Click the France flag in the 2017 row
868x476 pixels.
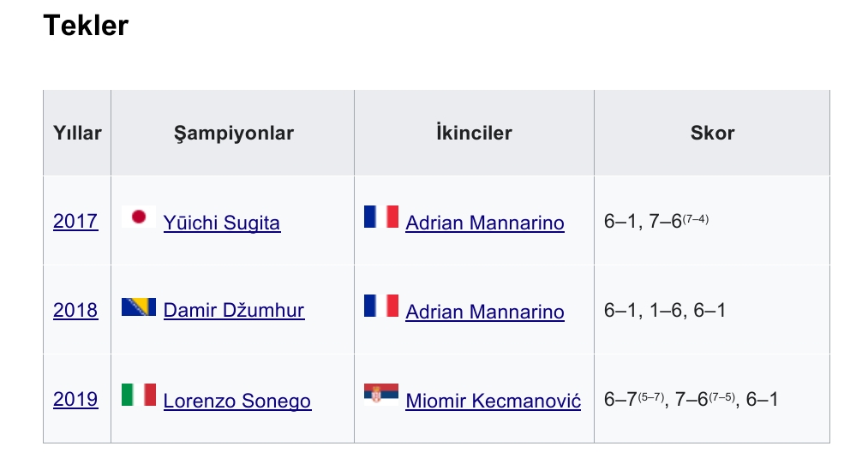coord(380,217)
